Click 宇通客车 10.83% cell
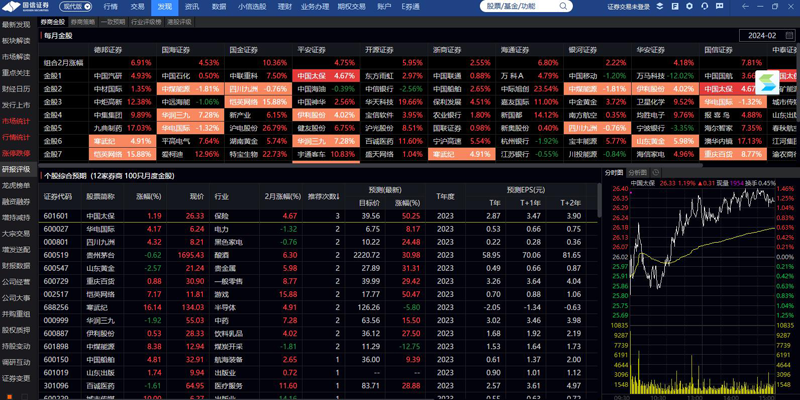 [x=326, y=154]
